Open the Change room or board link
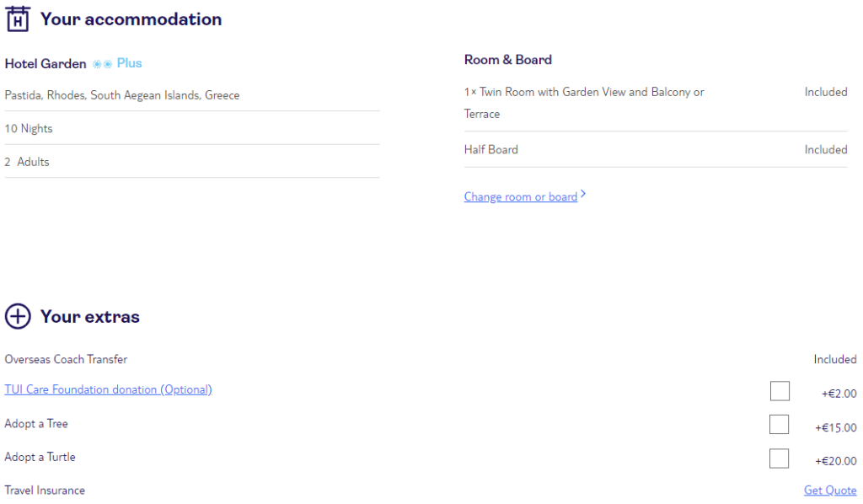The height and width of the screenshot is (504, 863). (x=521, y=196)
